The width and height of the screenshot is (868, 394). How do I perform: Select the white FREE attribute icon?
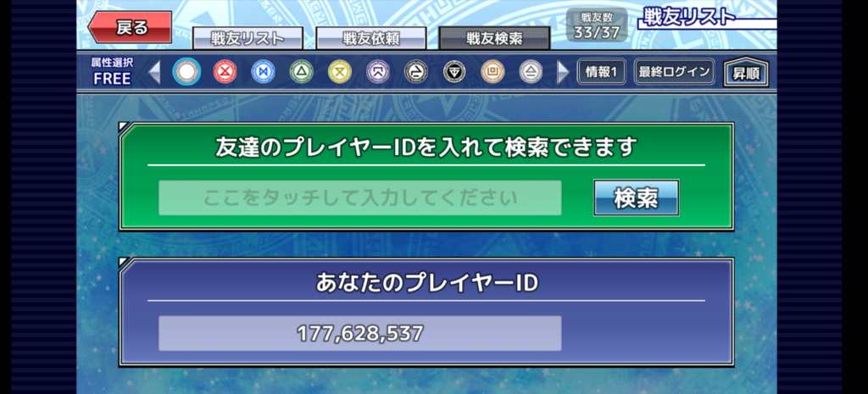coord(186,72)
